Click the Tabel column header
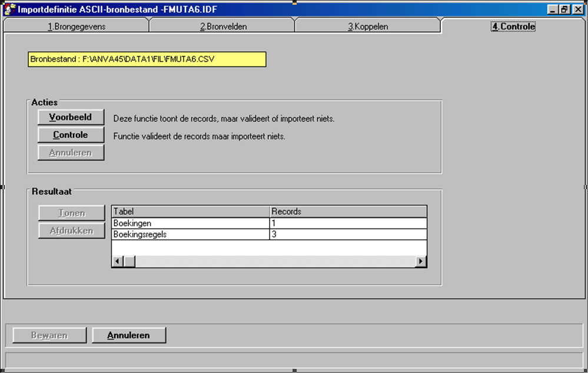 (188, 211)
